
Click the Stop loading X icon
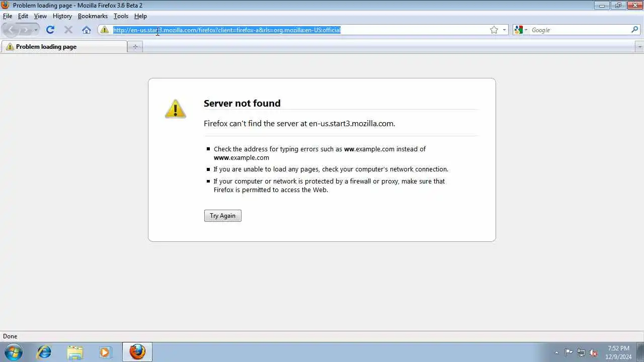[x=68, y=30]
